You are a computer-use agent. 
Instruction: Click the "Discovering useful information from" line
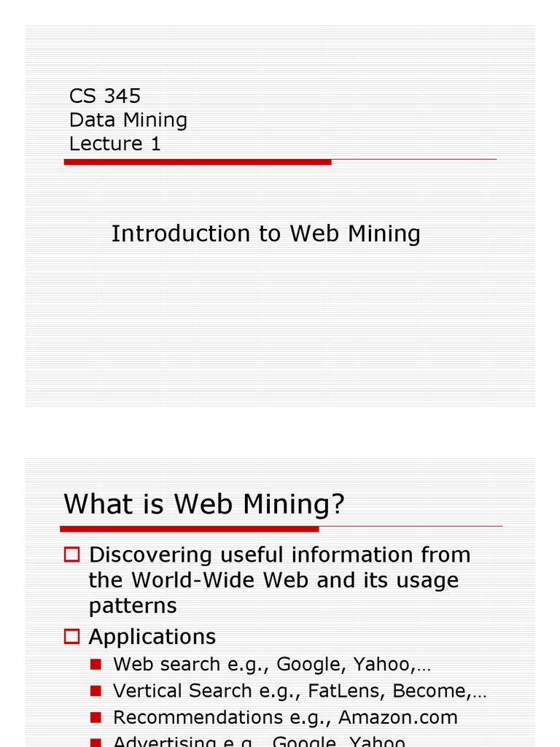click(280, 555)
